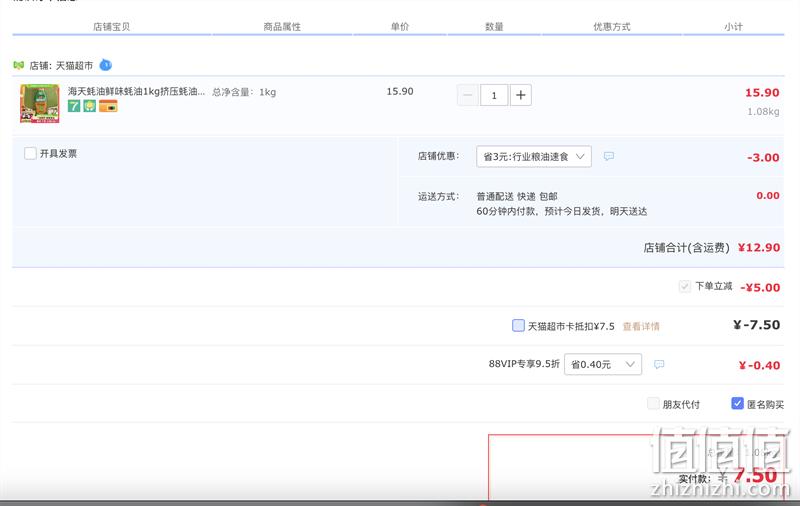Decrease quantity with the minus button
The height and width of the screenshot is (506, 800).
(x=467, y=95)
